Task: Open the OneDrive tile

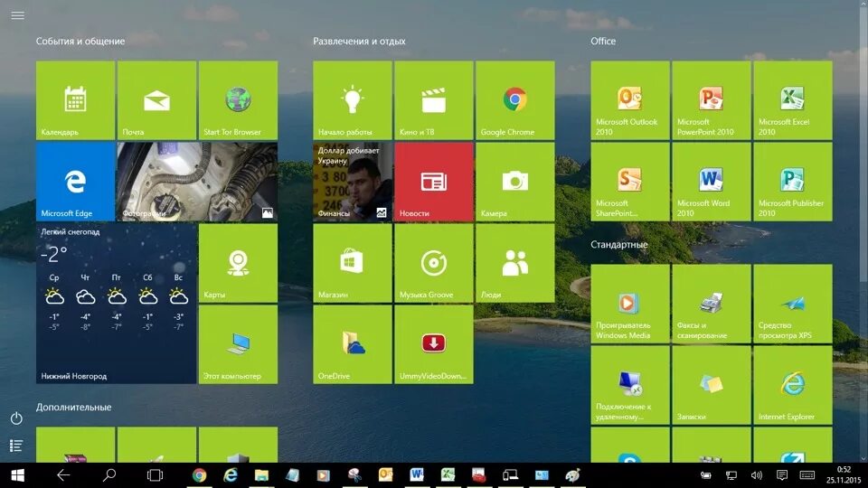Action: 353,344
